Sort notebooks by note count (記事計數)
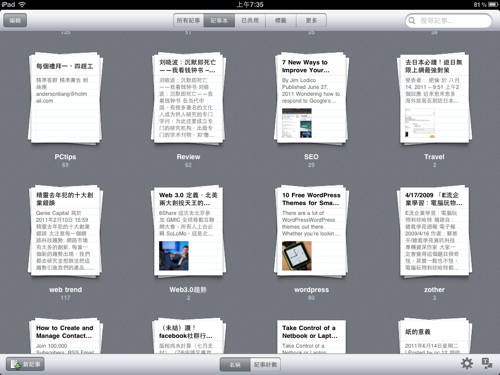500x375 pixels. [265, 364]
